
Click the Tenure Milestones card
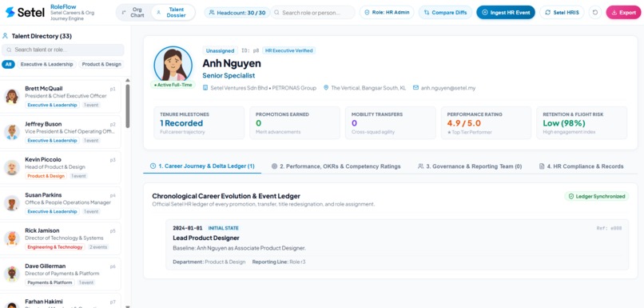[x=199, y=123]
